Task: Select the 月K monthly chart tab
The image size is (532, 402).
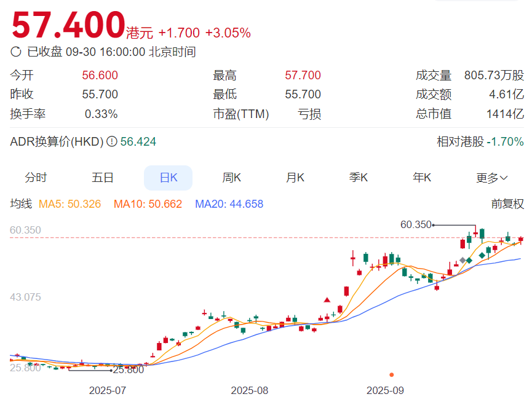Action: (x=295, y=177)
